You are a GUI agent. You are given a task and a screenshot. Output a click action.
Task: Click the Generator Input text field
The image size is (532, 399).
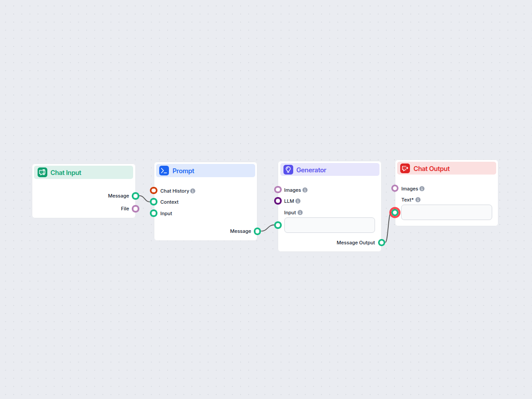pos(329,225)
